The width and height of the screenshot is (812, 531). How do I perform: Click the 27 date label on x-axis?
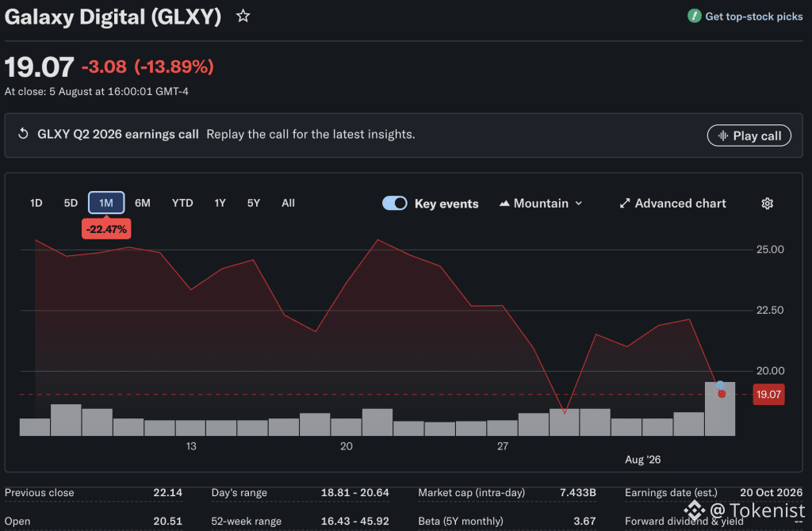point(502,446)
